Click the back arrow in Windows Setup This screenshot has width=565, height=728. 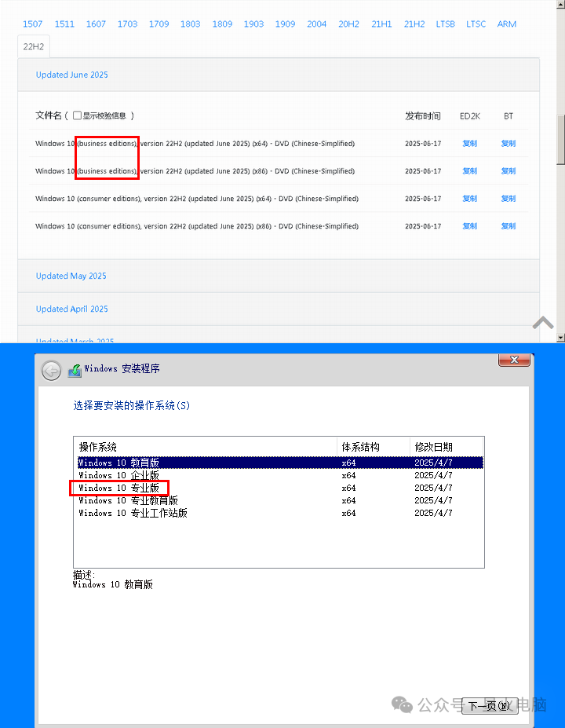pyautogui.click(x=51, y=371)
